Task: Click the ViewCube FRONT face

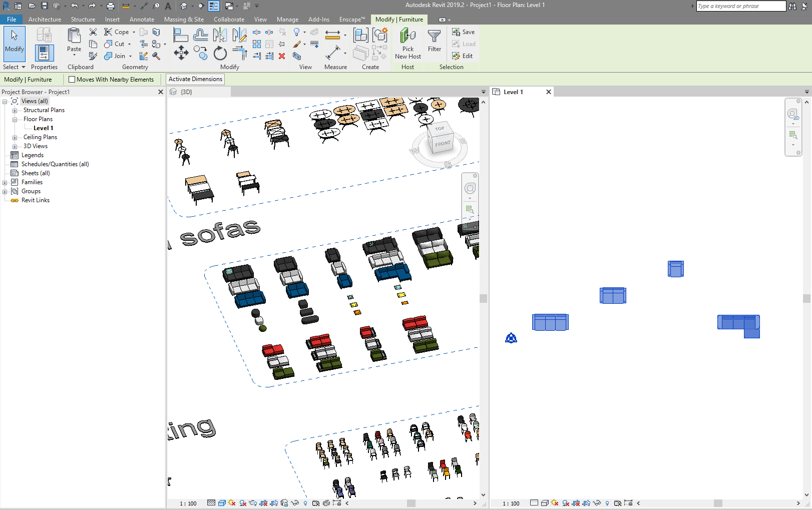Action: tap(443, 144)
